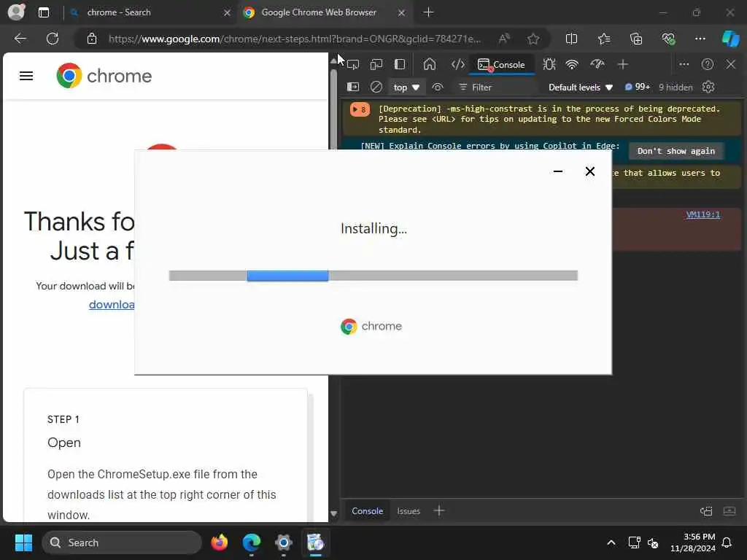Viewport: 747px width, 560px height.
Task: Select the Console tab in DevTools toolbar
Action: coord(502,65)
